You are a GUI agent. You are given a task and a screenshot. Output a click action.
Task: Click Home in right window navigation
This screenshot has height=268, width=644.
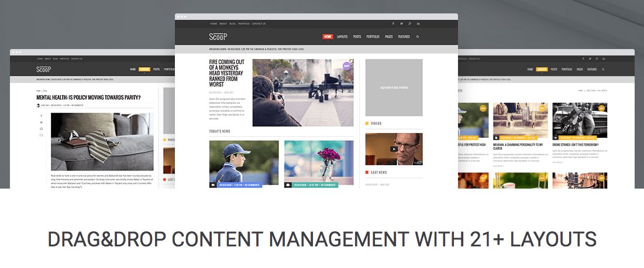pyautogui.click(x=530, y=69)
